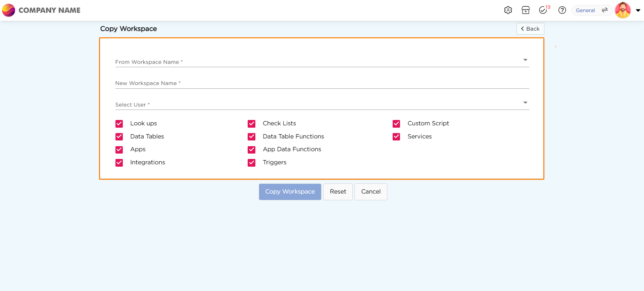Click the General workspace label

pos(585,10)
